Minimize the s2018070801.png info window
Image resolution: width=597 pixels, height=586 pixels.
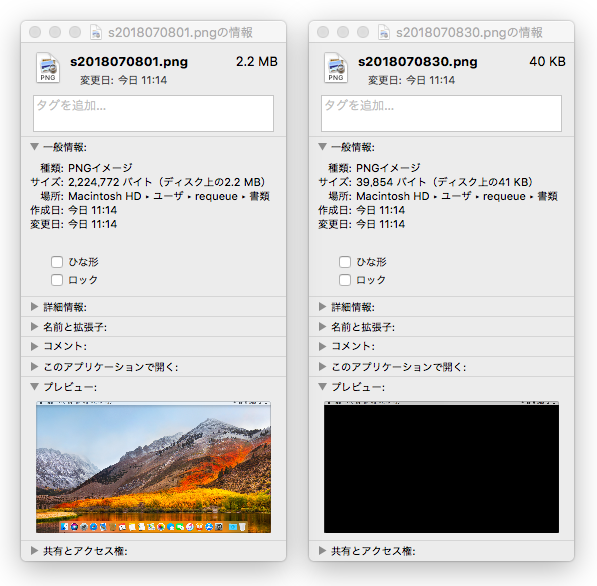pyautogui.click(x=55, y=32)
